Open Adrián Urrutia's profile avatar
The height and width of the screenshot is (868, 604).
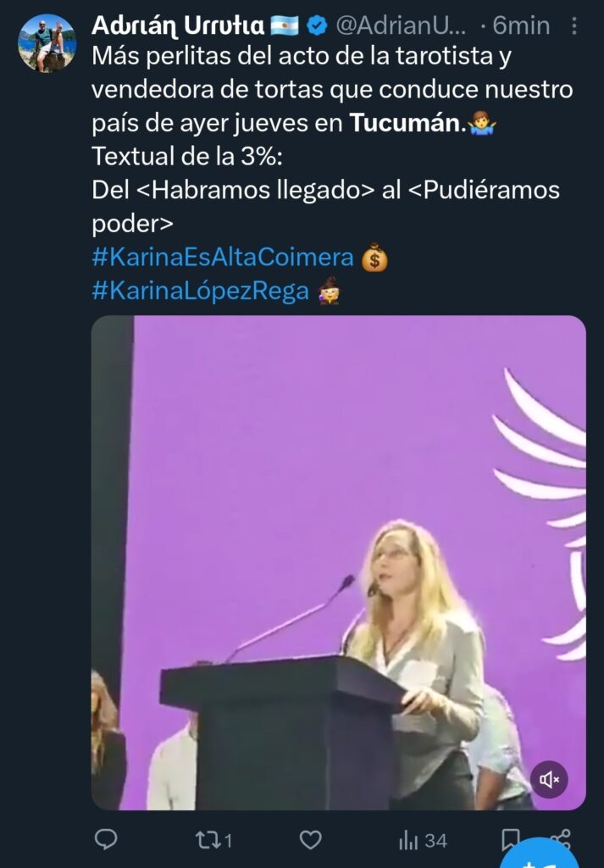(47, 42)
